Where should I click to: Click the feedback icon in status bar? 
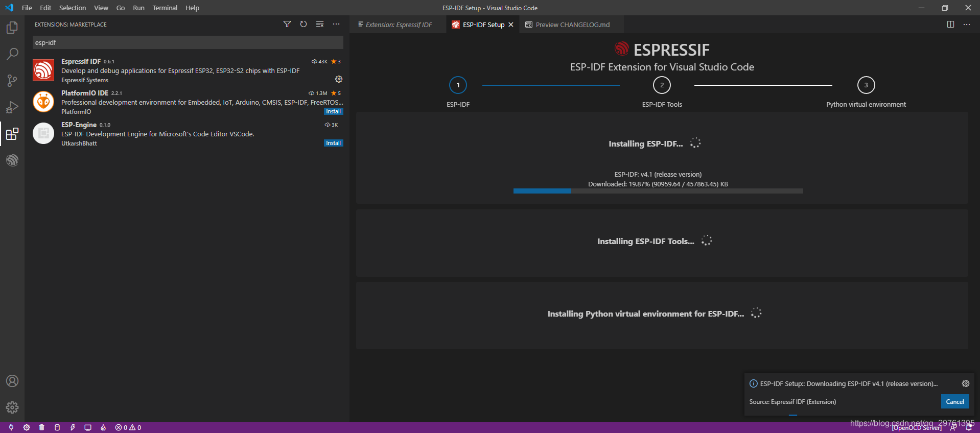coord(953,428)
